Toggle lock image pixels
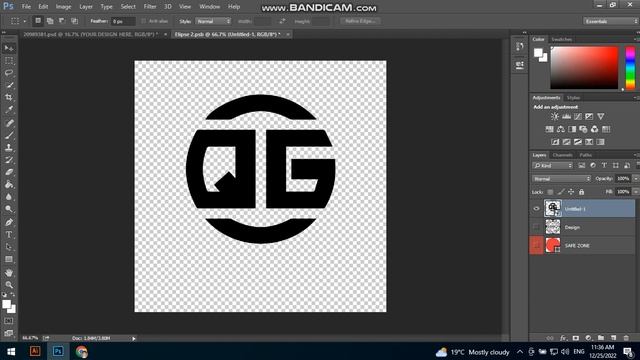Image resolution: width=640 pixels, height=360 pixels. coord(561,192)
